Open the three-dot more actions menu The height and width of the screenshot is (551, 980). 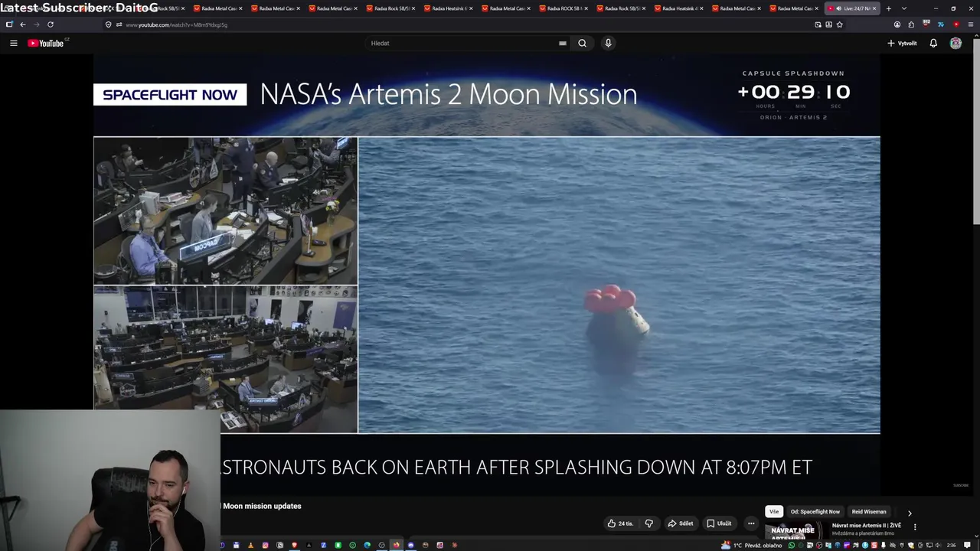click(x=751, y=523)
